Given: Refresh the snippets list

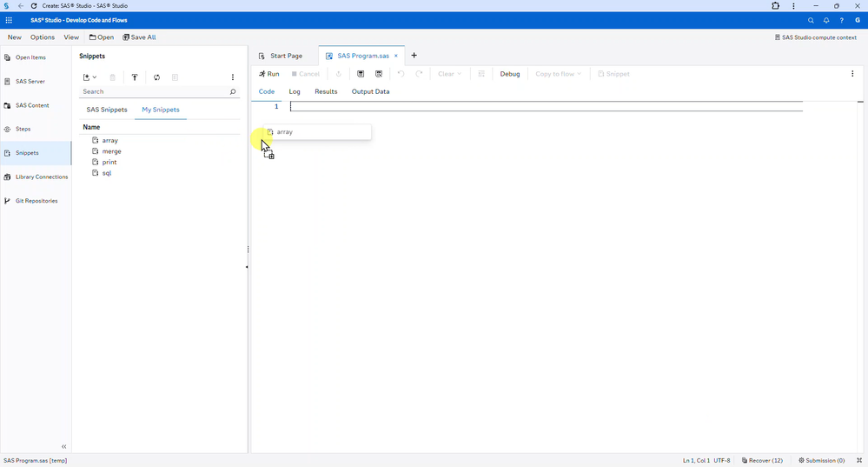Looking at the screenshot, I should pyautogui.click(x=156, y=77).
